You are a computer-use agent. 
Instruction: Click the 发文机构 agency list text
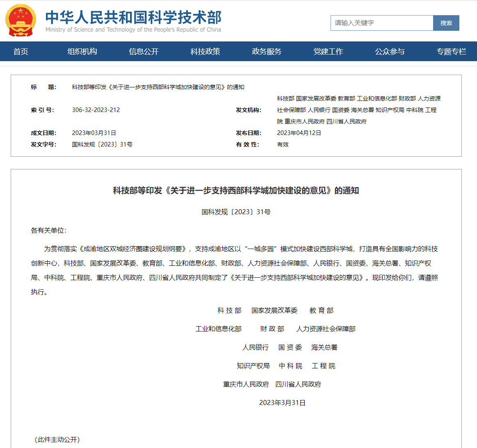click(x=358, y=110)
